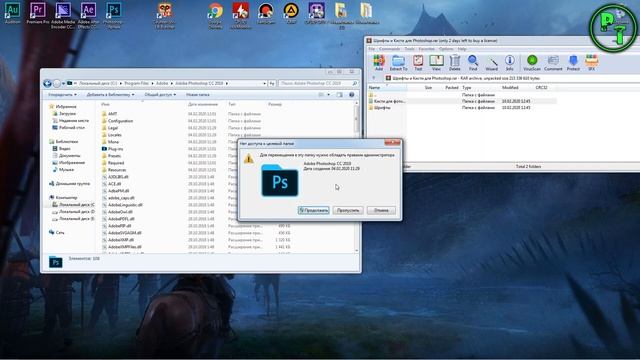
Task: Open recent pages dropdown beside the Explorer forward arrow
Action: [x=63, y=83]
